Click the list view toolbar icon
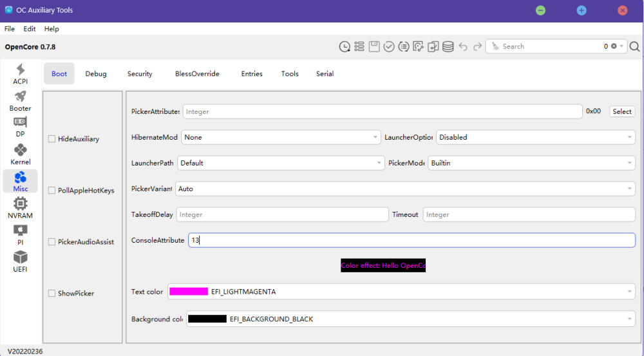 pos(359,46)
